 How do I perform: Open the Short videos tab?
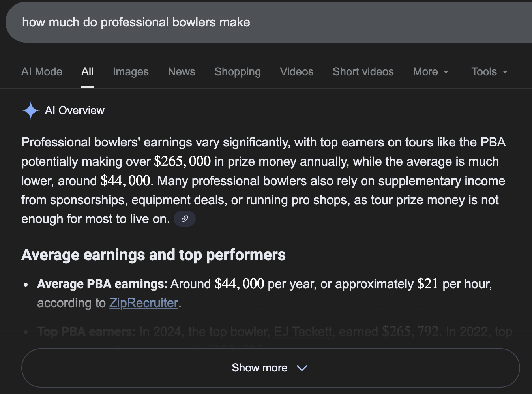[363, 72]
